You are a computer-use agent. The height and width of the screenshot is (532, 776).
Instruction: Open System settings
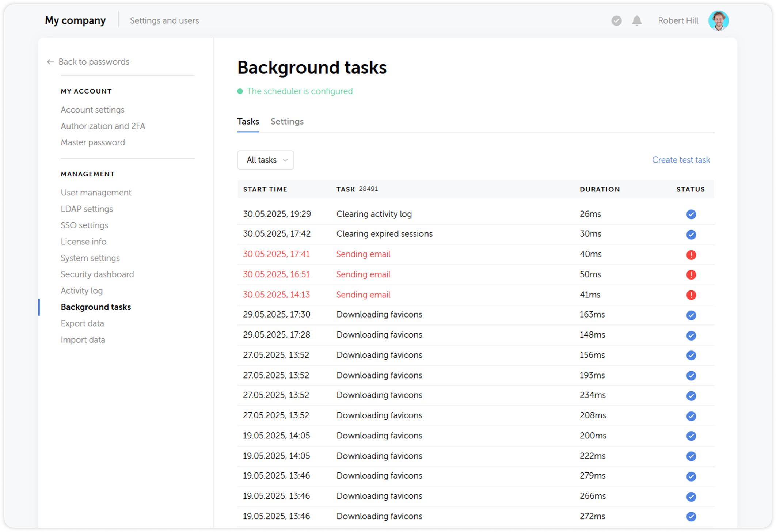90,258
